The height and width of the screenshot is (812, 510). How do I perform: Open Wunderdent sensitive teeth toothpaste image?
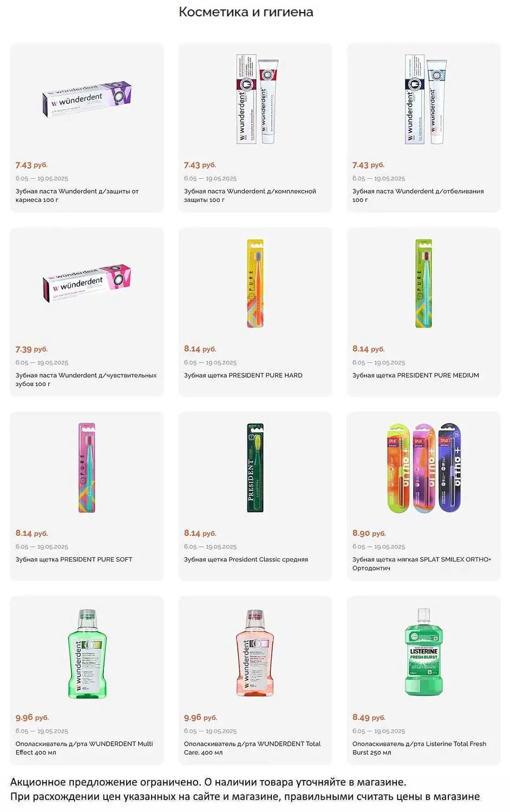[87, 283]
